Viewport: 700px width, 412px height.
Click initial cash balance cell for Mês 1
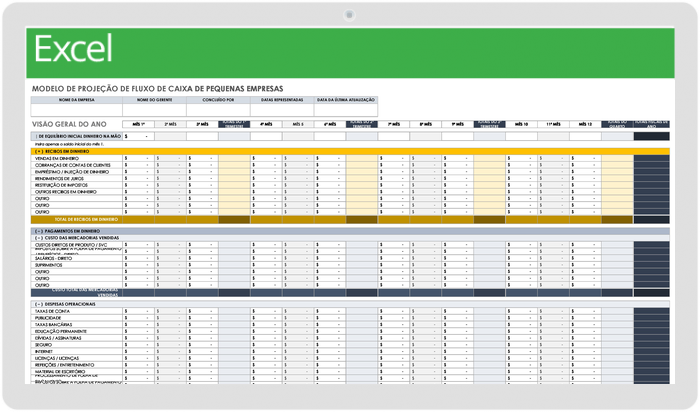tap(140, 136)
